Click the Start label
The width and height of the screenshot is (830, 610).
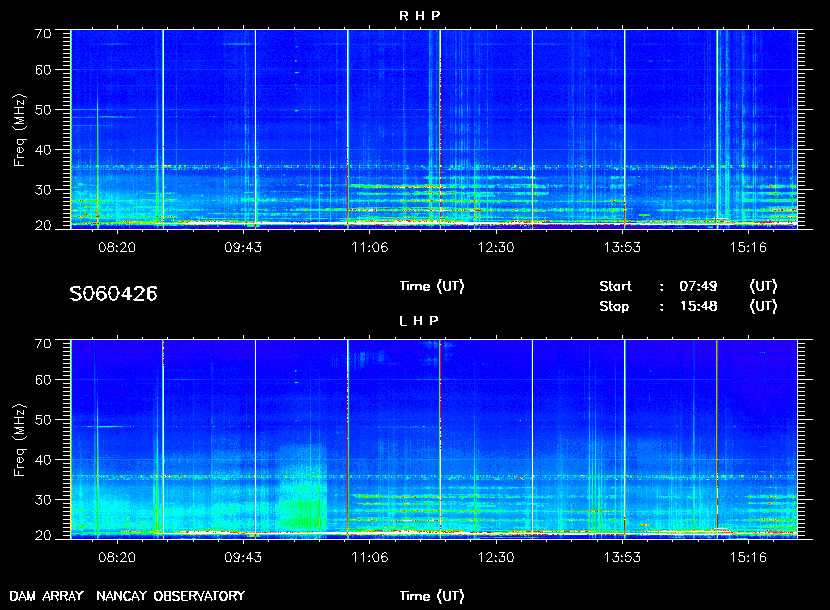[615, 286]
